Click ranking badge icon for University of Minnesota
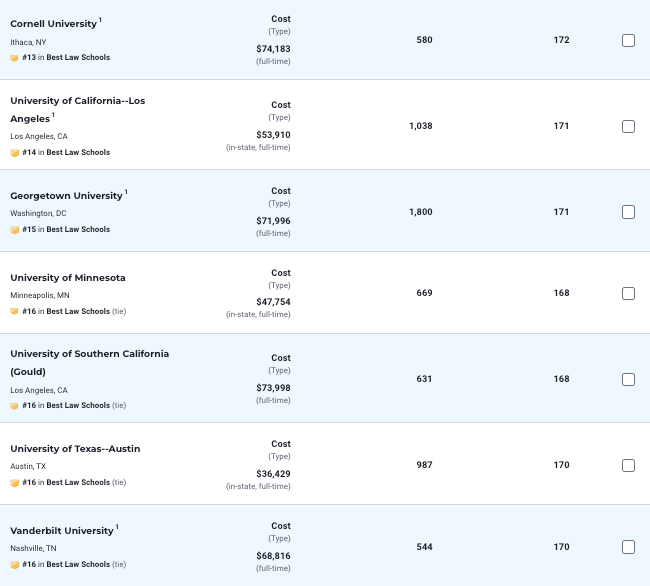 (14, 312)
